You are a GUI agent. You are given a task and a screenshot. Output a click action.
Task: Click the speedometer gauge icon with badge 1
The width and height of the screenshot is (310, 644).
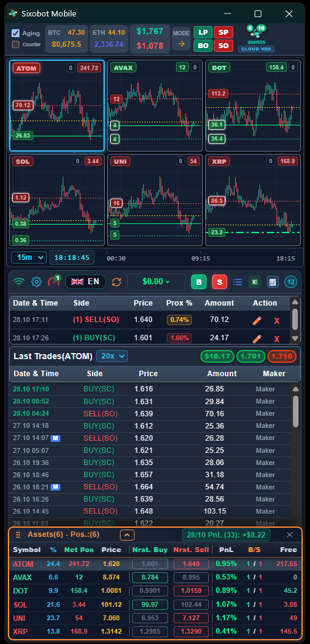coord(54,281)
